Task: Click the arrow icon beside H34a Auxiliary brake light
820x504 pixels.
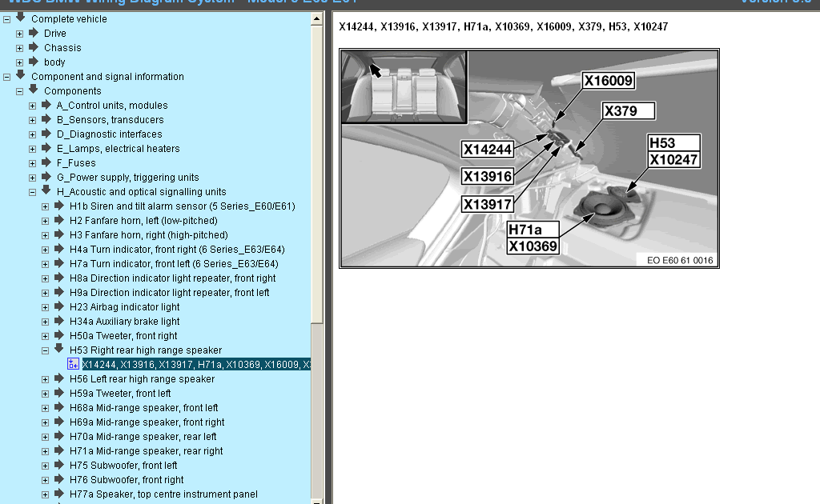Action: coord(59,321)
